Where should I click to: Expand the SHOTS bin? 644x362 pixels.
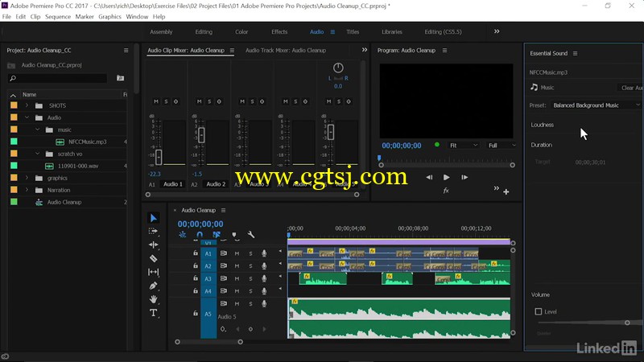[27, 105]
